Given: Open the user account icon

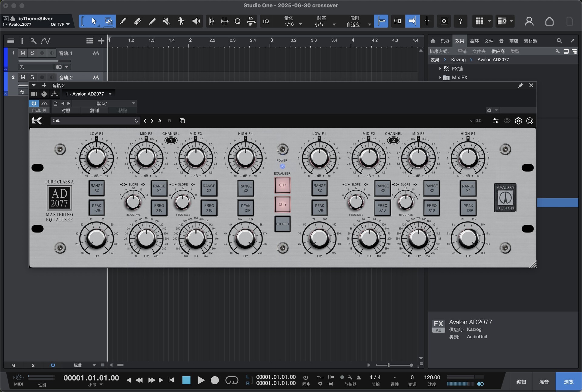Looking at the screenshot, I should coord(529,21).
